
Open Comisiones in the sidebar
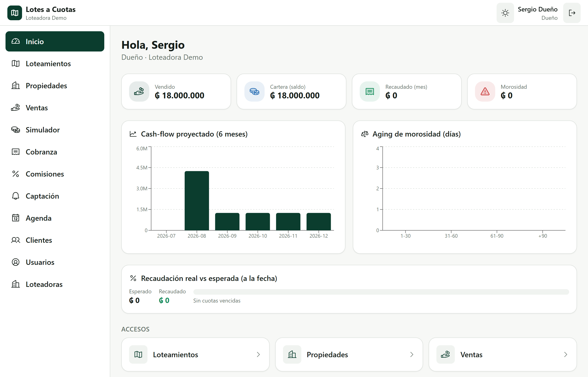click(x=55, y=174)
